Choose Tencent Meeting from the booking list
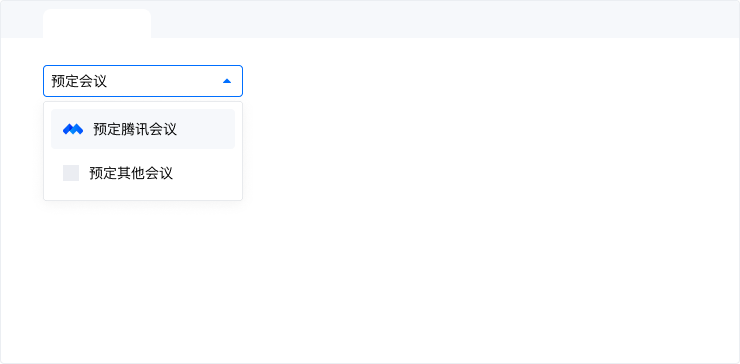The height and width of the screenshot is (364, 740). [x=143, y=129]
